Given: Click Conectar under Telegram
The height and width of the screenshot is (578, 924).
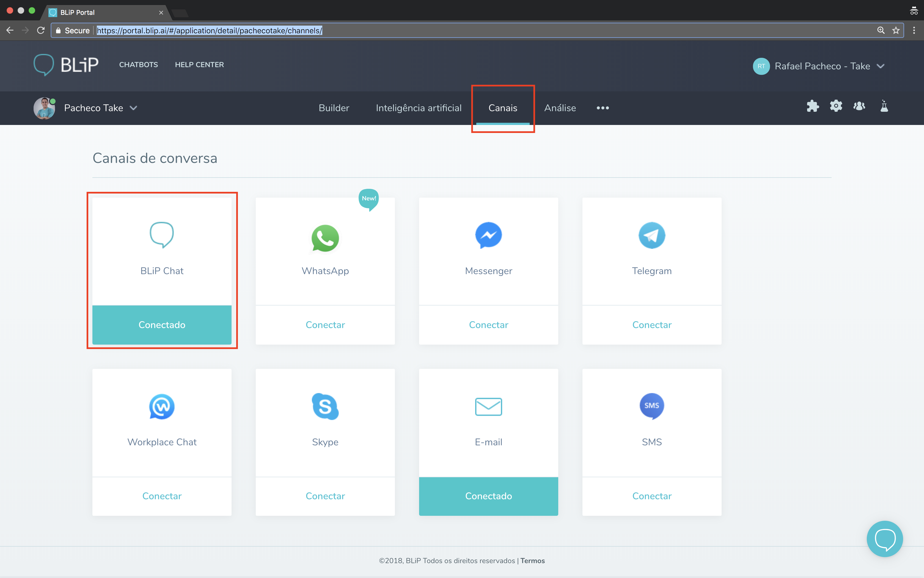Looking at the screenshot, I should point(652,325).
